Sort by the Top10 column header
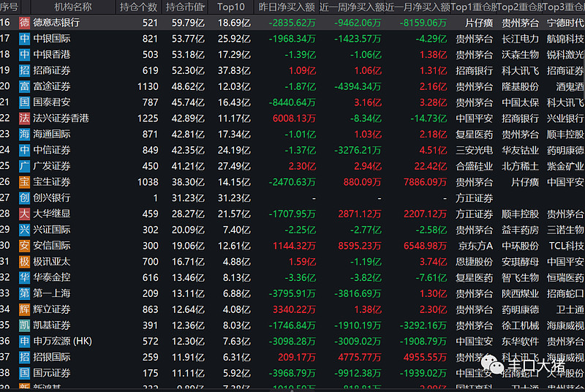This screenshot has height=392, width=585. tap(230, 7)
